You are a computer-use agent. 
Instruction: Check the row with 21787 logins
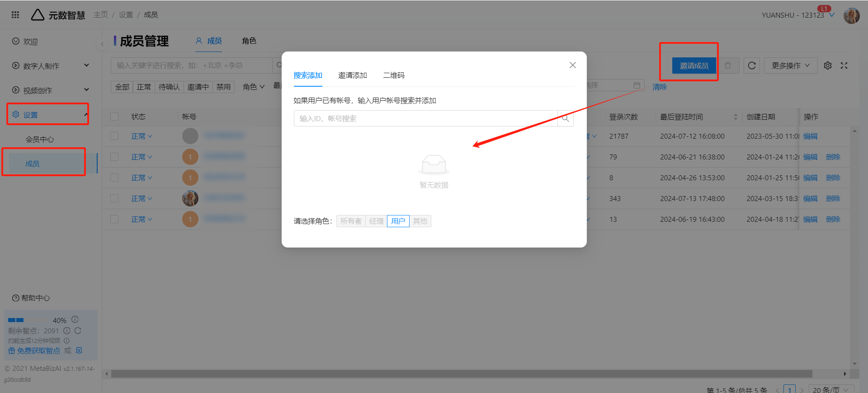[x=114, y=136]
